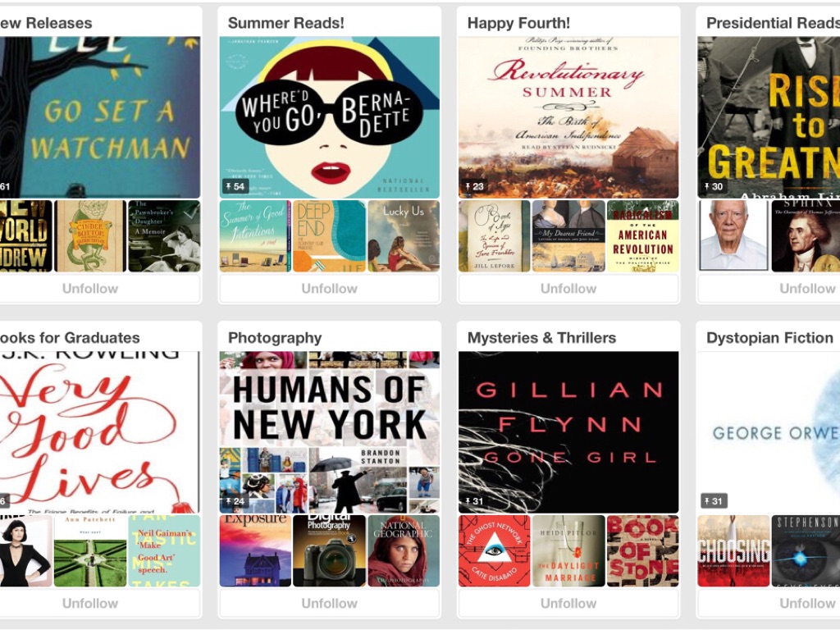Click the Dystopian Fiction pin count badge 31
The image size is (840, 630).
click(714, 501)
